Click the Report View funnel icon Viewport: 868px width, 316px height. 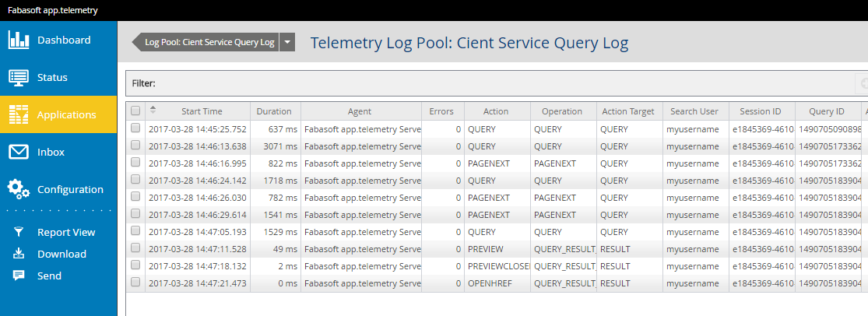(19, 233)
